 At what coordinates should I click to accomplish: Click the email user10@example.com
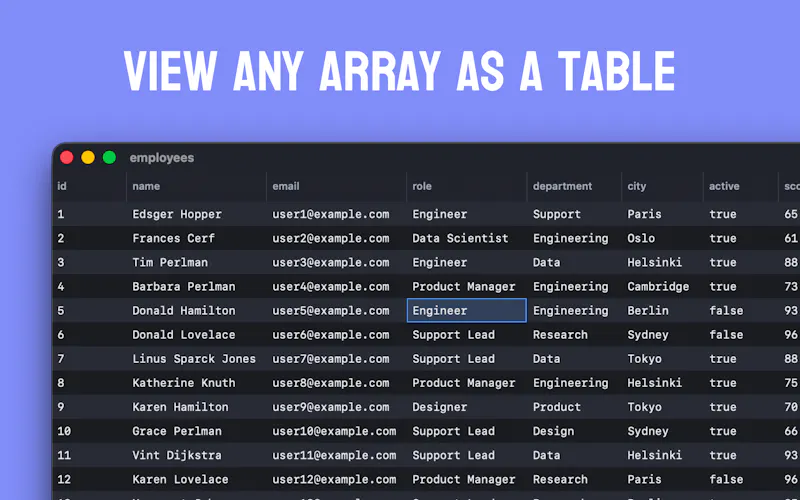334,431
